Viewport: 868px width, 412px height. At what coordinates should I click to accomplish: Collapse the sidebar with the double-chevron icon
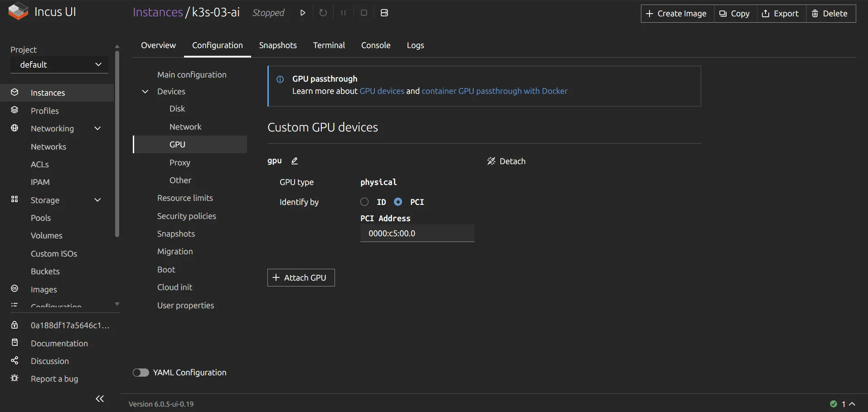[x=100, y=399]
